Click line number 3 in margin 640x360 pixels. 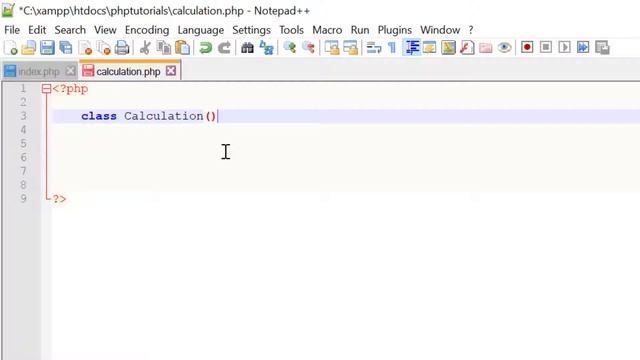[23, 116]
